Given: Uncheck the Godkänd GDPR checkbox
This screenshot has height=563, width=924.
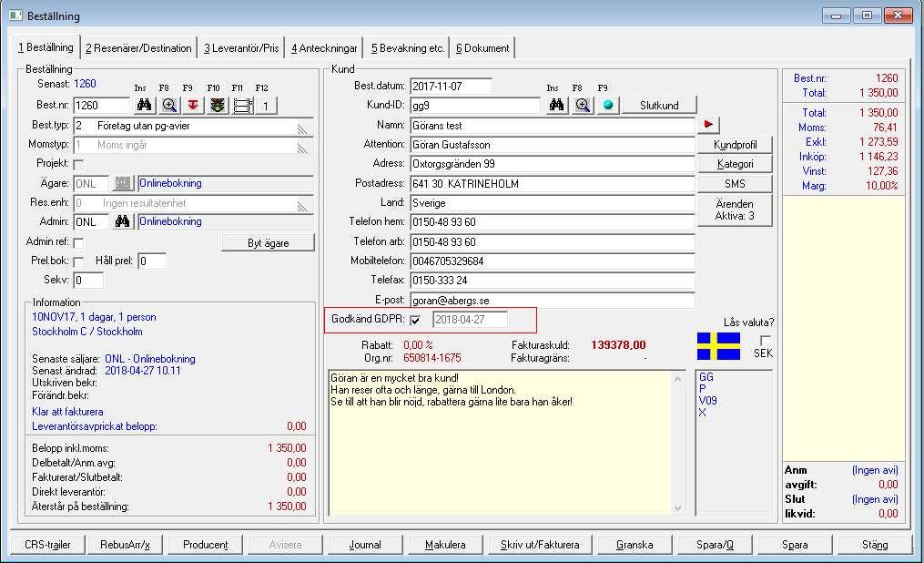Looking at the screenshot, I should point(415,320).
